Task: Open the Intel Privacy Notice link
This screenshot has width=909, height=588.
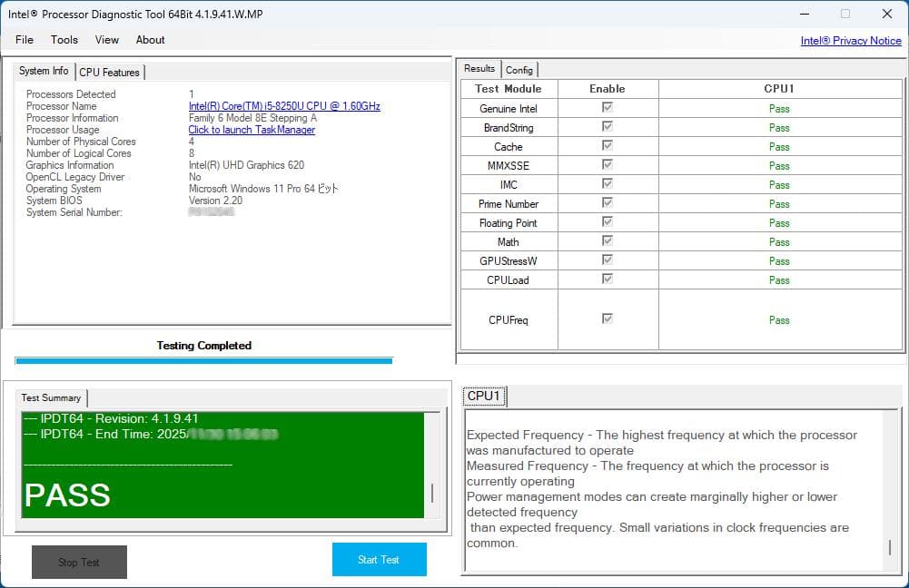Action: tap(851, 41)
